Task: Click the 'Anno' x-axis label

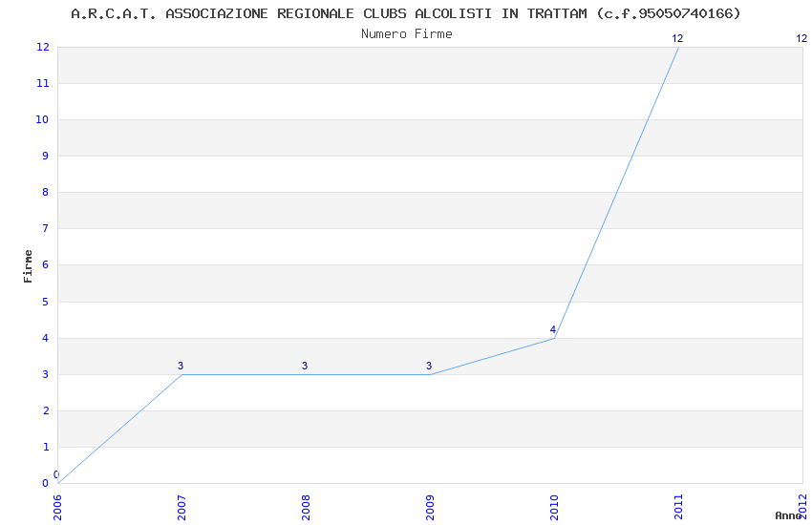Action: 788,515
